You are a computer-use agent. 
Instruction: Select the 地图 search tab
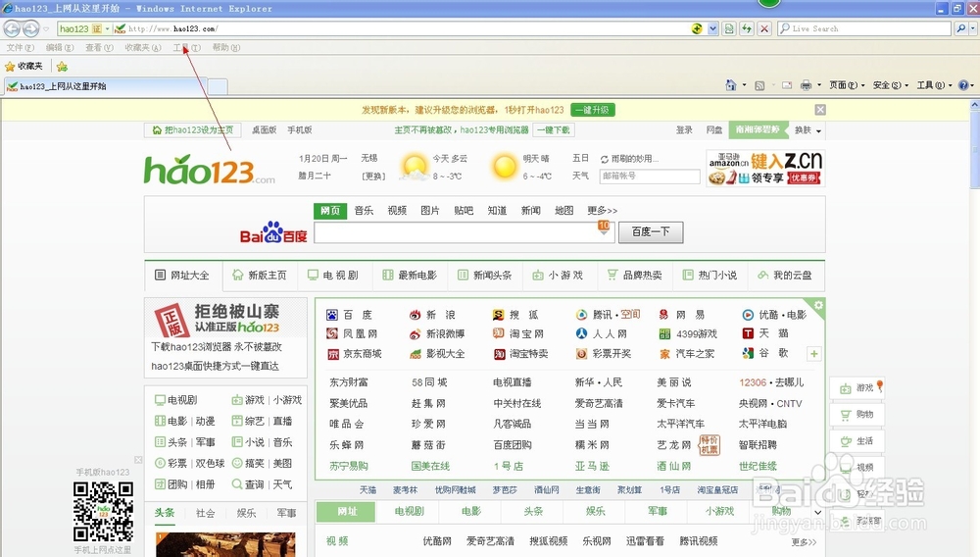(563, 211)
